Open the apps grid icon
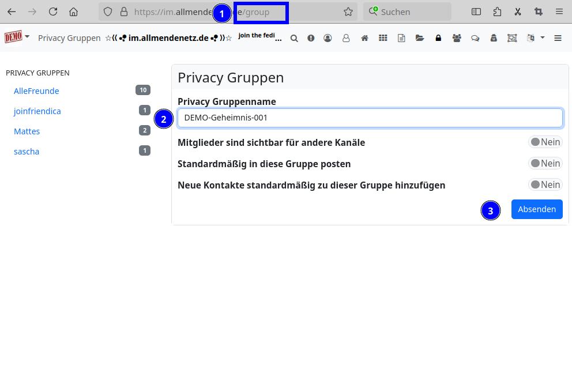The height and width of the screenshot is (392, 572). (383, 38)
